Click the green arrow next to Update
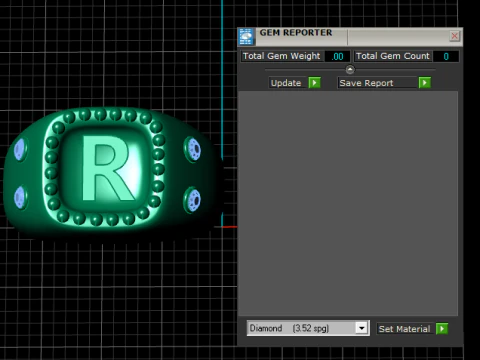Viewport: 480px width, 360px height. click(314, 83)
